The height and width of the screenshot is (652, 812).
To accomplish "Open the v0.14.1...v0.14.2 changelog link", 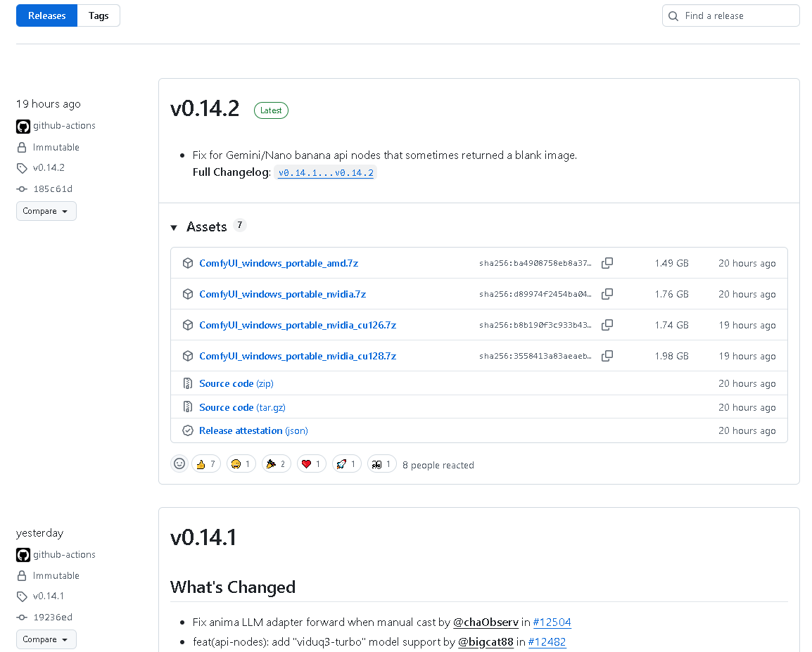I will pos(326,173).
